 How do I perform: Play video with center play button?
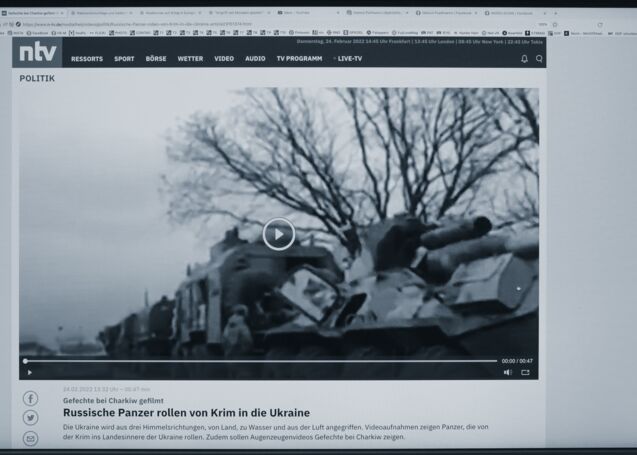pos(278,234)
